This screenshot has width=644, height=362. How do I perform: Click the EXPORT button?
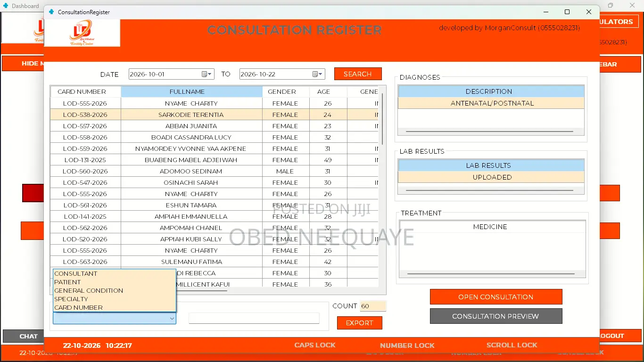click(360, 323)
